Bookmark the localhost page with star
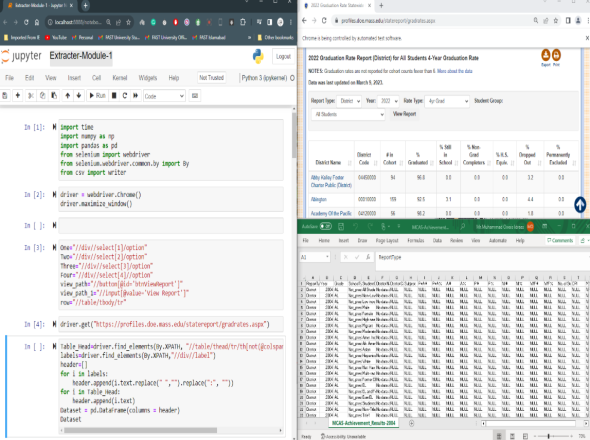 pos(128,22)
